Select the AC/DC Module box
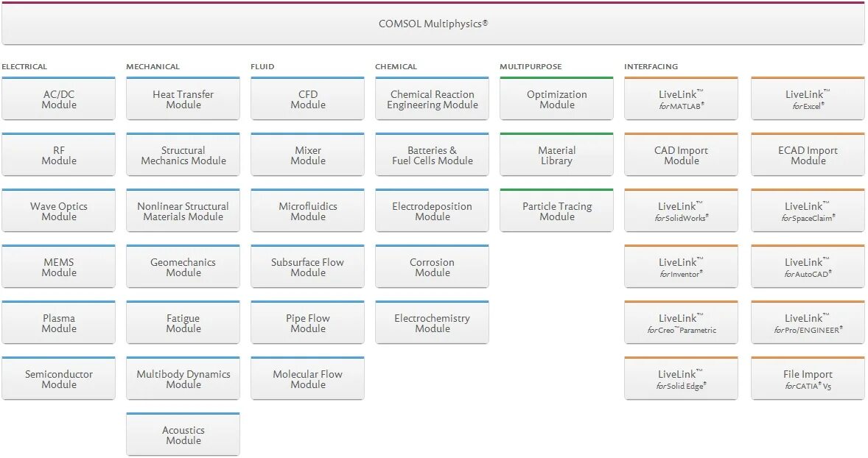Screen dimensions: 868x458 coord(59,99)
